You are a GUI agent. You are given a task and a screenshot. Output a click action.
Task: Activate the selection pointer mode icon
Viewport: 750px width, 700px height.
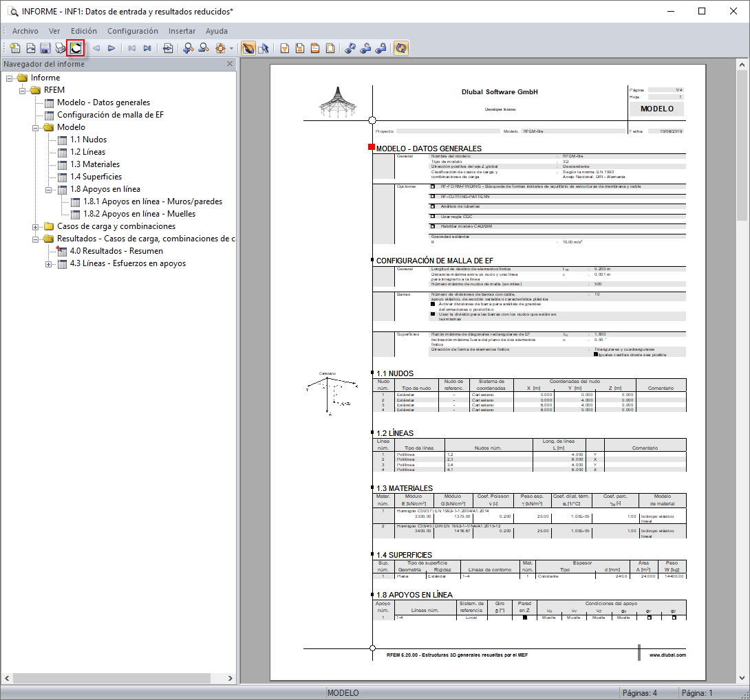264,48
